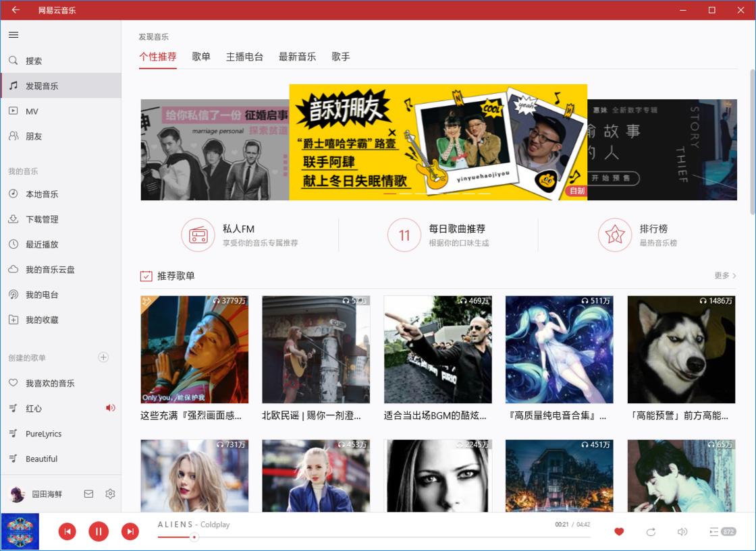756x551 pixels.
Task: Click the 每日歌曲推荐 label
Action: 457,229
